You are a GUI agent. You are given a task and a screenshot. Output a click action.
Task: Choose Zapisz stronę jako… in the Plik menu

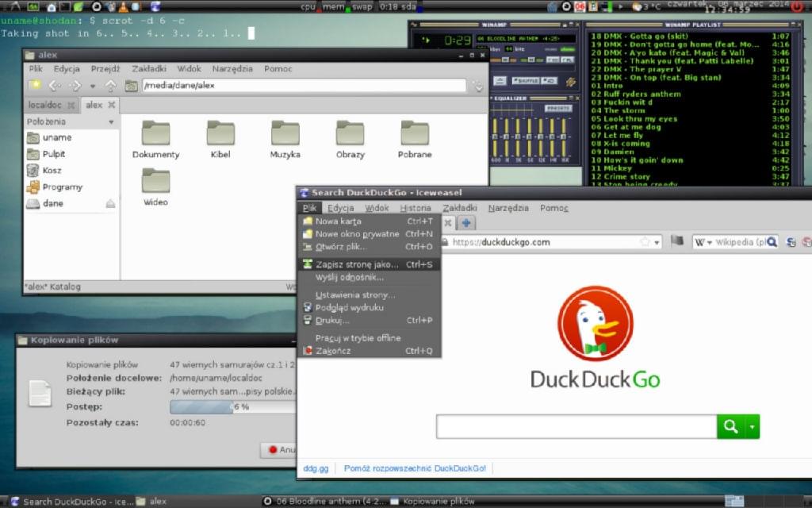point(370,264)
